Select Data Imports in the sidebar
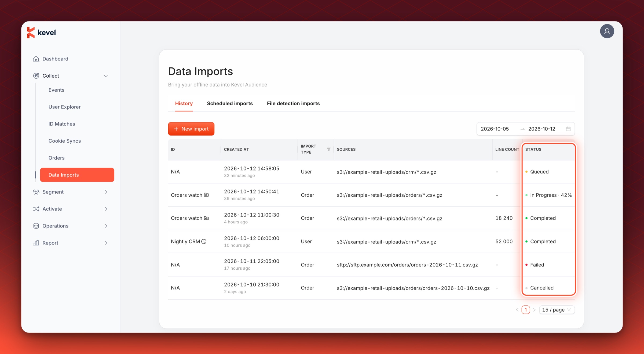This screenshot has height=354, width=644. click(77, 175)
